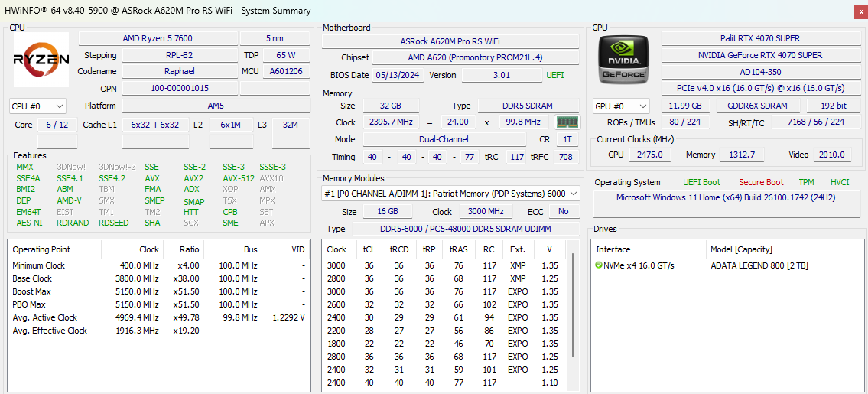The height and width of the screenshot is (394, 868).
Task: Click the AMD-V feature label
Action: click(69, 200)
